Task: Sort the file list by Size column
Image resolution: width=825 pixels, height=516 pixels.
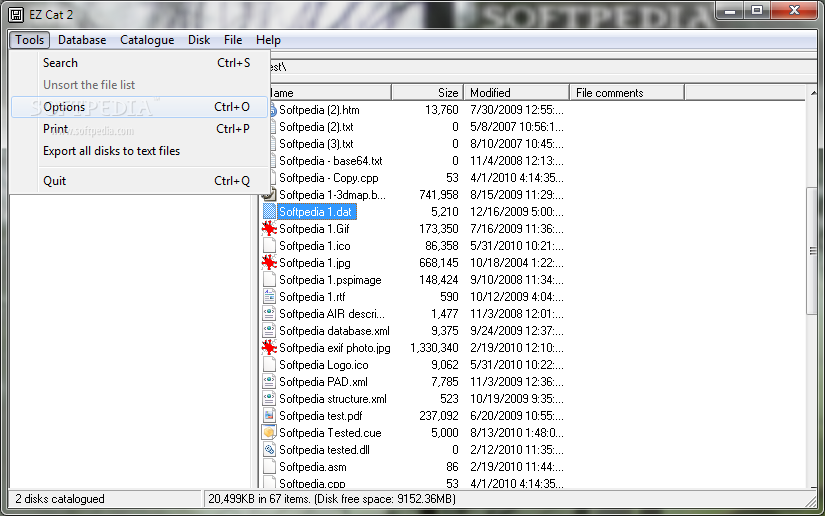Action: coord(427,93)
